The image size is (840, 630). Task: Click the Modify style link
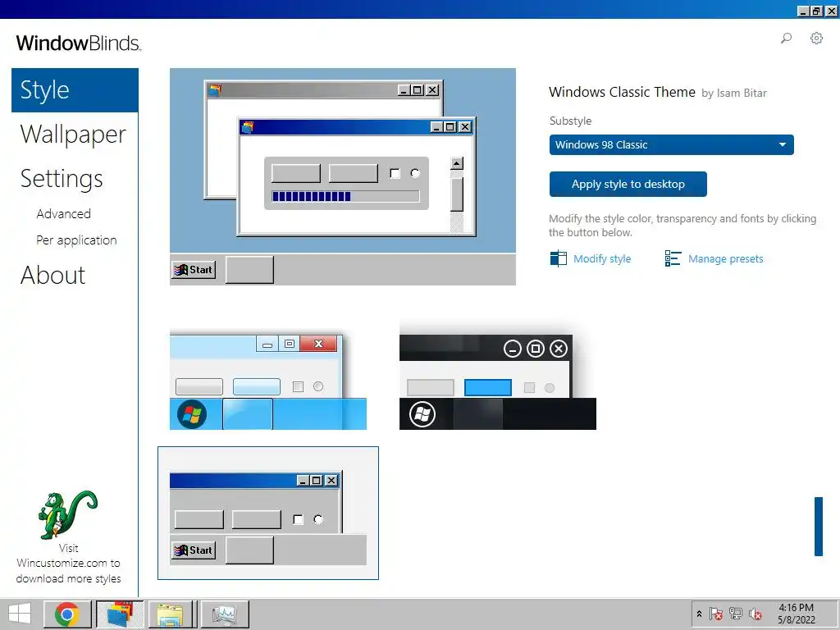pos(602,258)
